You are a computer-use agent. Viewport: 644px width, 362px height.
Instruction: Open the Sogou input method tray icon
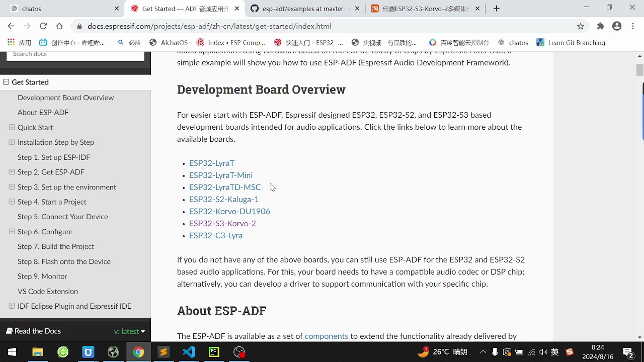[x=570, y=352]
